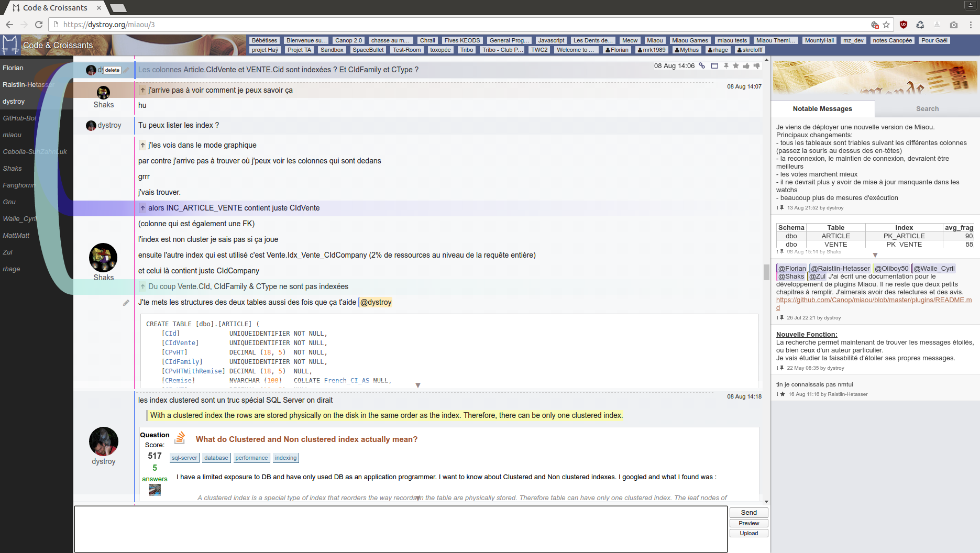
Task: Open the Sandbox room tab
Action: click(x=332, y=50)
